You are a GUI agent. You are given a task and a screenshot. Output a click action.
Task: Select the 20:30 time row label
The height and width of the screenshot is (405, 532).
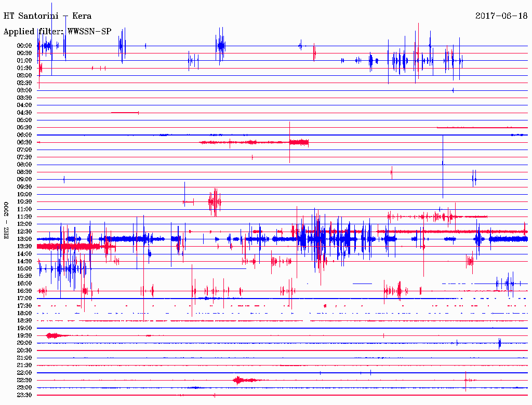(24, 350)
